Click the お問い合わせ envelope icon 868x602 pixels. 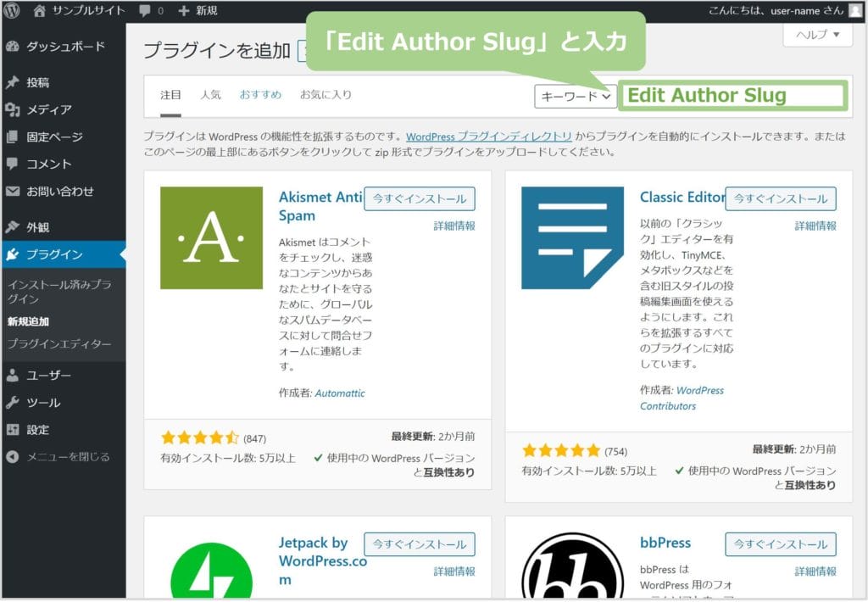coord(13,191)
